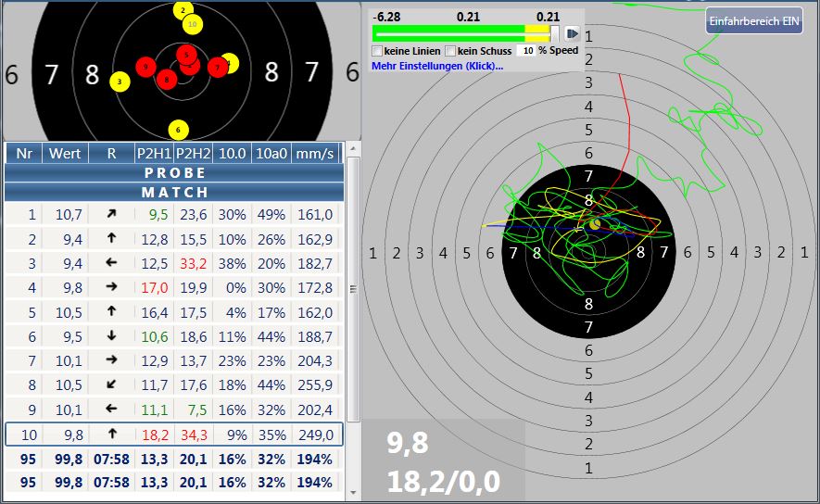Click red shot marker 8 on target
The image size is (820, 504).
pyautogui.click(x=167, y=80)
